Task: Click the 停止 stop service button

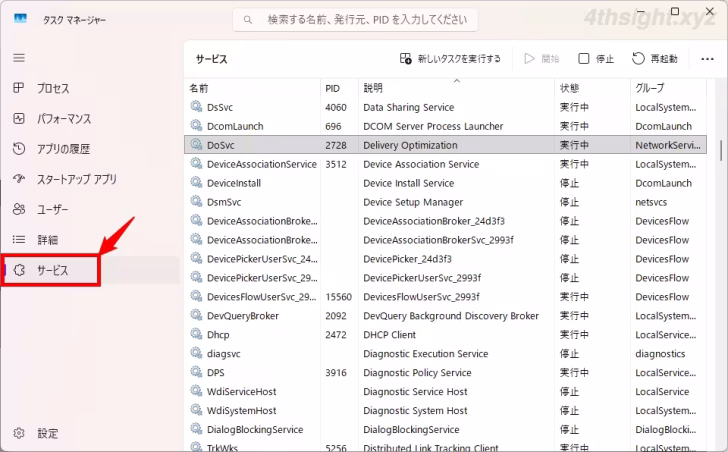Action: pos(596,59)
